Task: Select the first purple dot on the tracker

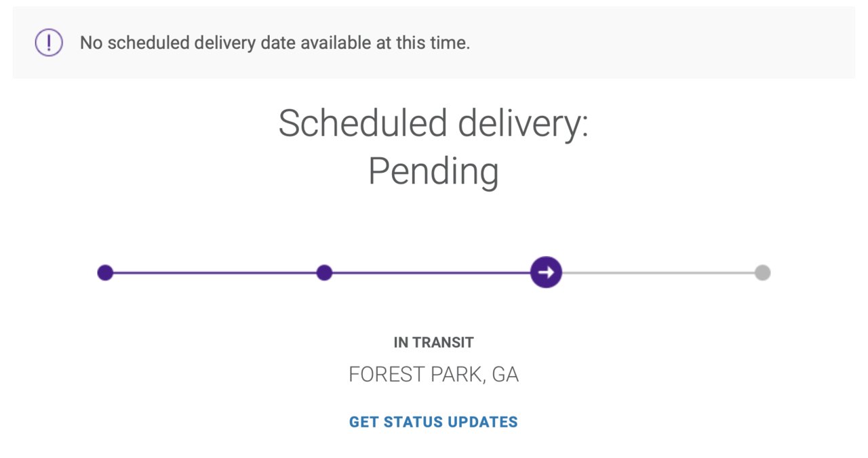Action: point(105,273)
